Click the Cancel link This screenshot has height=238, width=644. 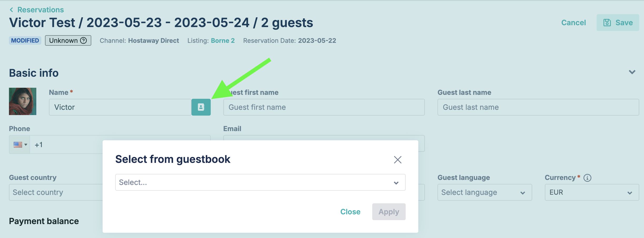pos(573,23)
